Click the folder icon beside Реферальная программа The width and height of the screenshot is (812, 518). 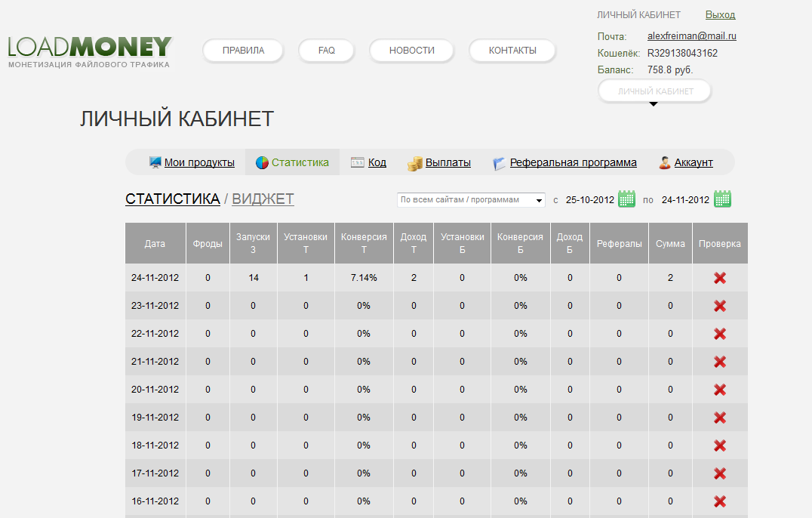tap(500, 164)
